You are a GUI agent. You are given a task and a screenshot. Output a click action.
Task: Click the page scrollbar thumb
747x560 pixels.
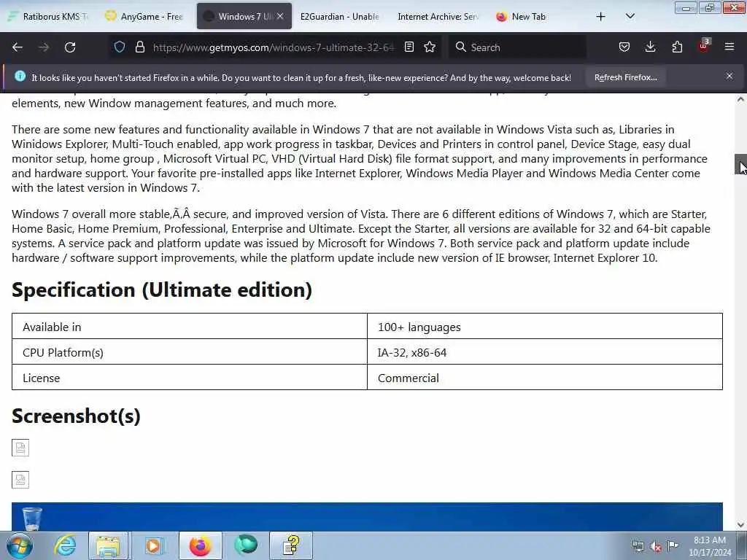pos(740,164)
